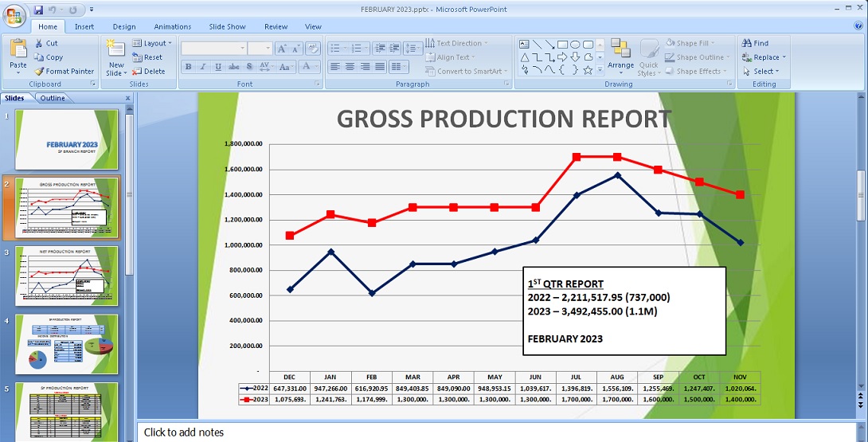Screen dimensions: 868x442
Task: Toggle Strikethrough formatting
Action: tap(233, 67)
